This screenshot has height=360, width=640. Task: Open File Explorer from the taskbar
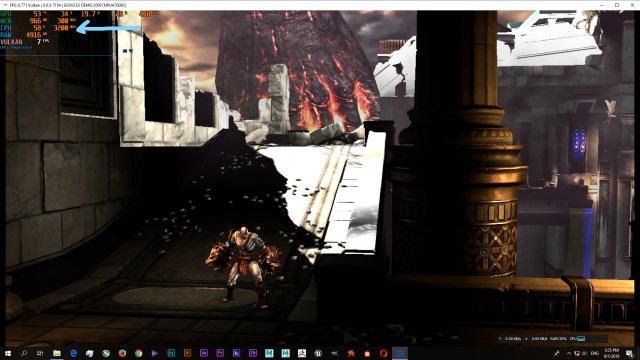click(57, 353)
